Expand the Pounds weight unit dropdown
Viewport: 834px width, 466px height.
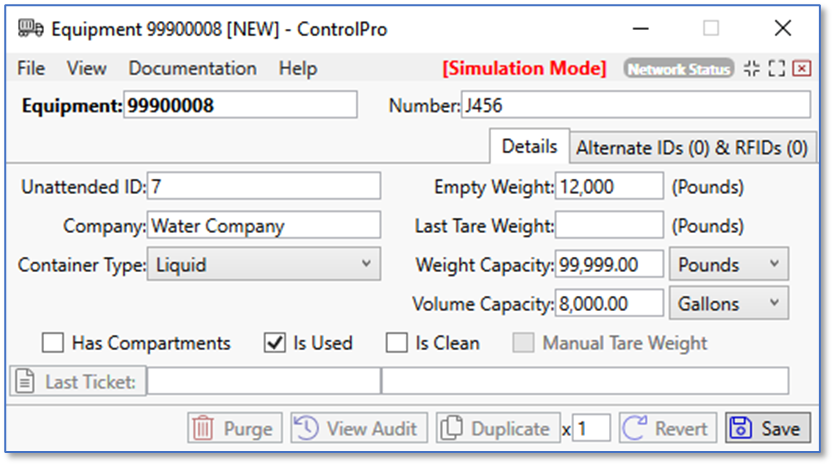pyautogui.click(x=728, y=265)
